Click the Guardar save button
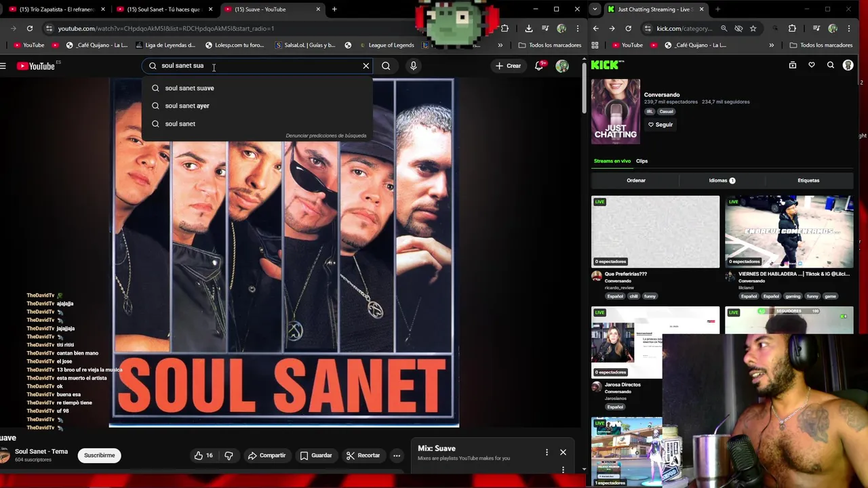The width and height of the screenshot is (868, 488). 316,455
